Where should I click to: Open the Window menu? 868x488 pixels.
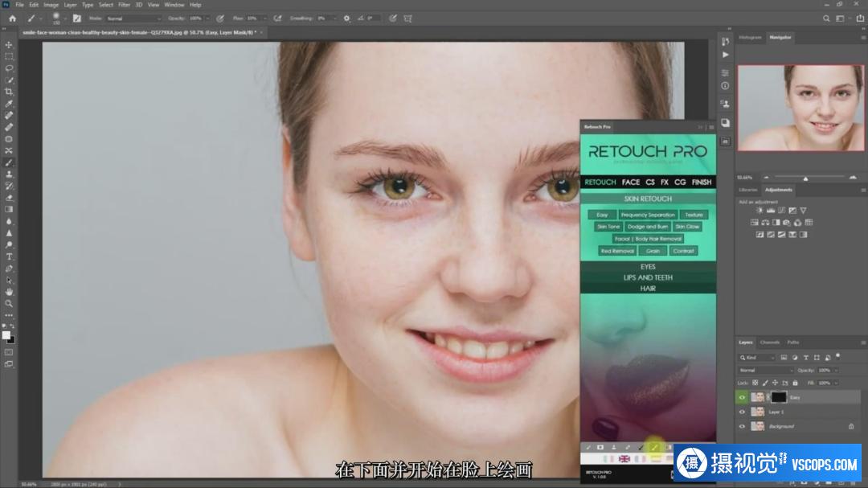(x=174, y=5)
